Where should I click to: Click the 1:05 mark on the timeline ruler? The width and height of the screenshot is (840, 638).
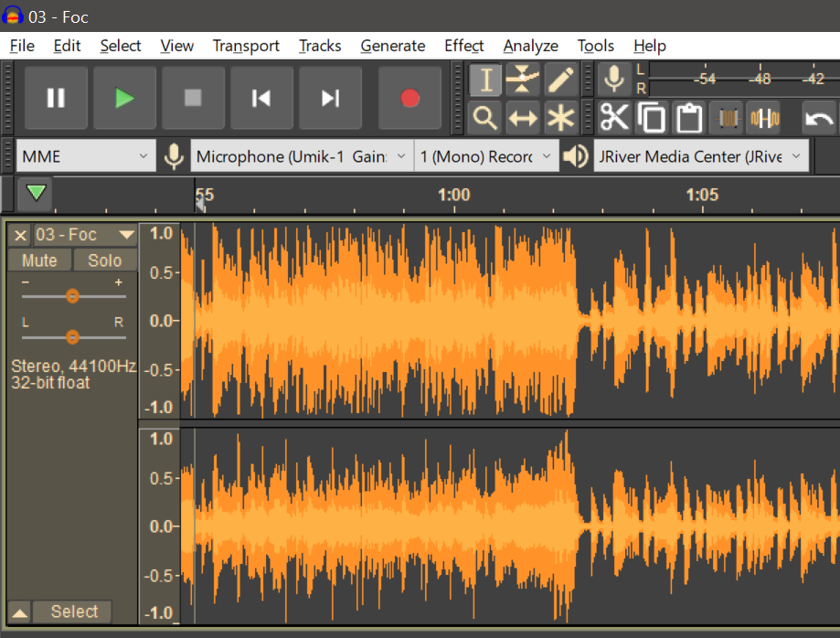(x=702, y=195)
